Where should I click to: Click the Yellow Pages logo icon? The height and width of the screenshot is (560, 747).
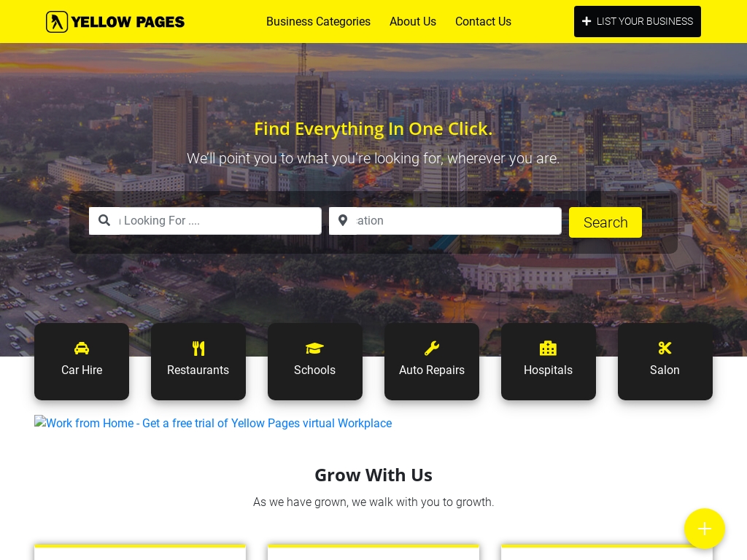57,22
